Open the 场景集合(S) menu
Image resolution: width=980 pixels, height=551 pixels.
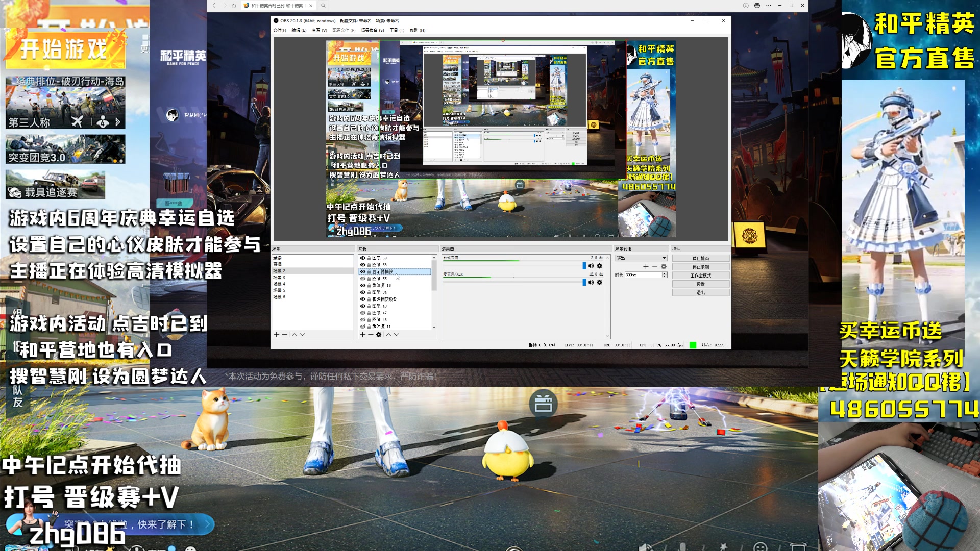373,30
